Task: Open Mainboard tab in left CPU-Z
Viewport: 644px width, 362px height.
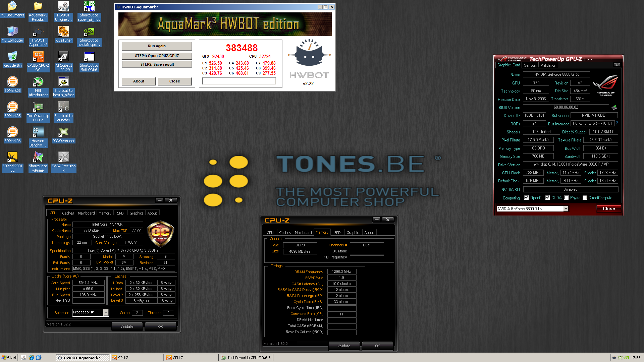Action: point(86,213)
